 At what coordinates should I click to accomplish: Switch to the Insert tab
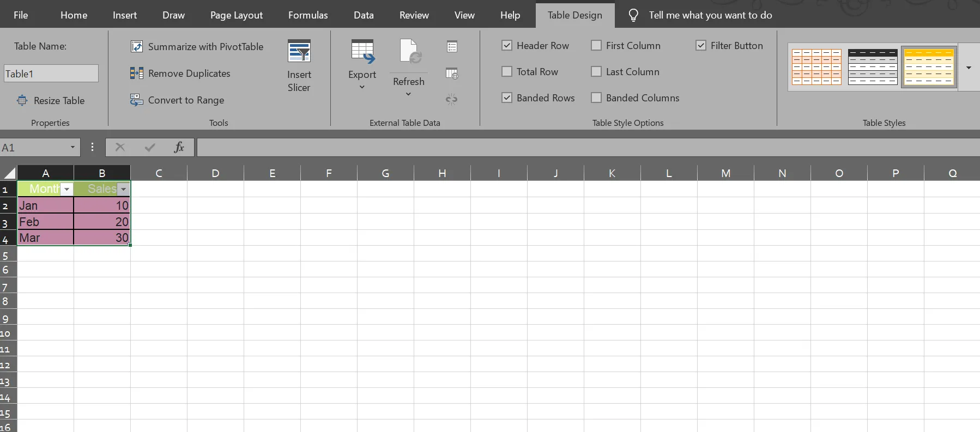125,15
